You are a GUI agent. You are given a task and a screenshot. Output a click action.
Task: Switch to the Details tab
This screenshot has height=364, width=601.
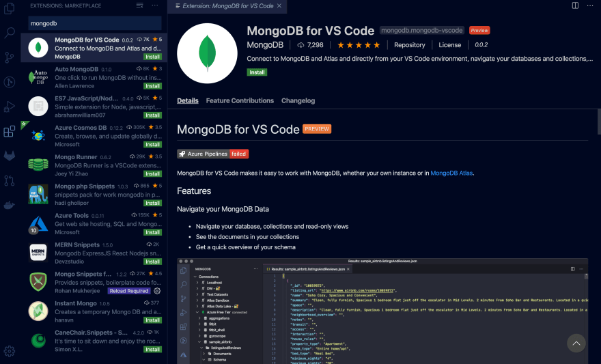(x=188, y=101)
